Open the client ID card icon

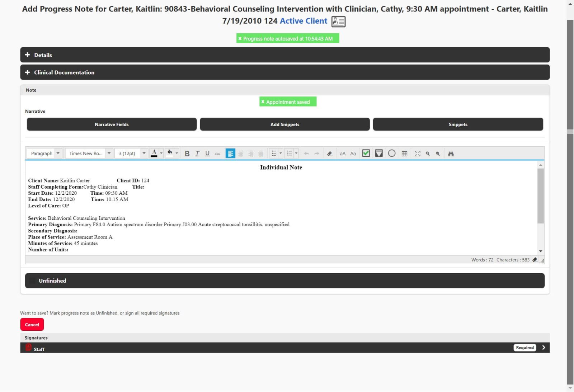click(338, 22)
